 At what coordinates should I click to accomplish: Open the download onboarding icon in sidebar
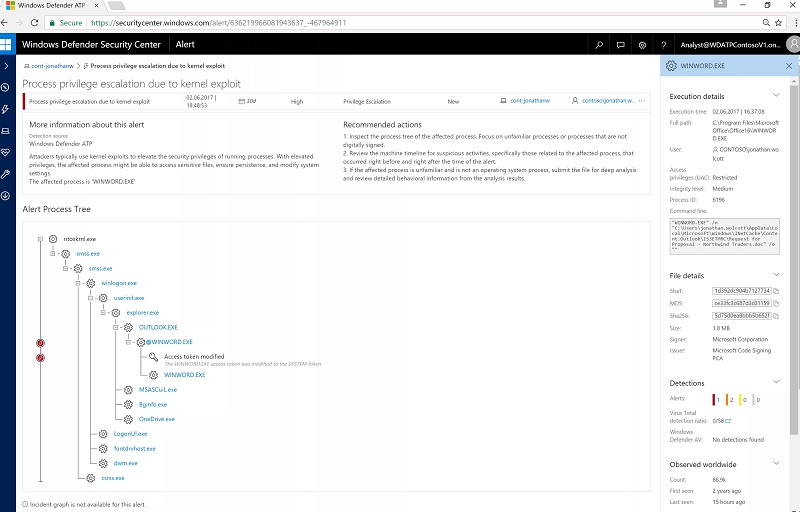coord(6,196)
